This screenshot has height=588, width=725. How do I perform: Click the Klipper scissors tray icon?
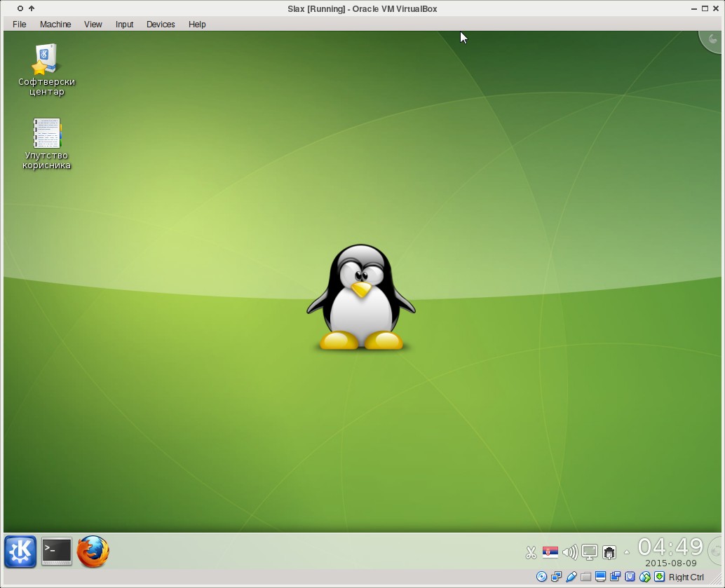[531, 552]
